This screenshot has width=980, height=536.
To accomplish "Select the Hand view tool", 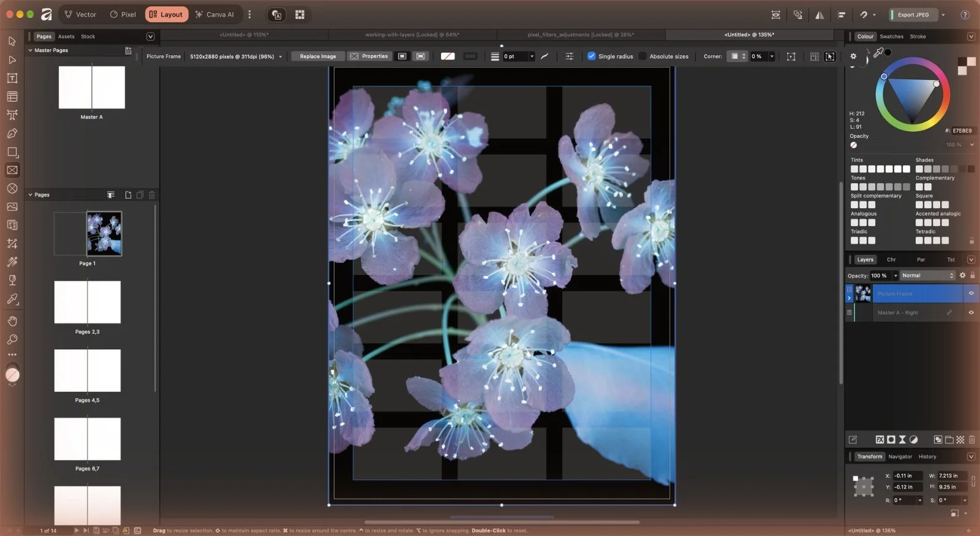I will [x=12, y=320].
